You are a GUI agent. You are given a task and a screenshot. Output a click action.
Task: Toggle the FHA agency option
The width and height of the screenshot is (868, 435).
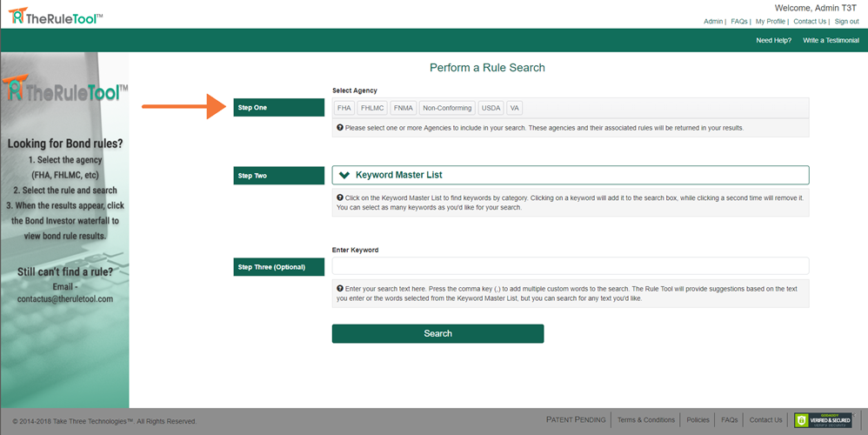[344, 108]
